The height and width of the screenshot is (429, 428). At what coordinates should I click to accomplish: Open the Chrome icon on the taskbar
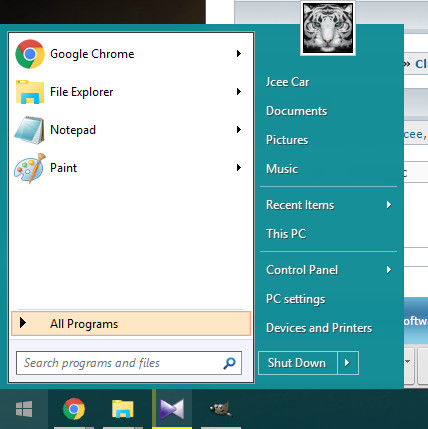click(74, 409)
